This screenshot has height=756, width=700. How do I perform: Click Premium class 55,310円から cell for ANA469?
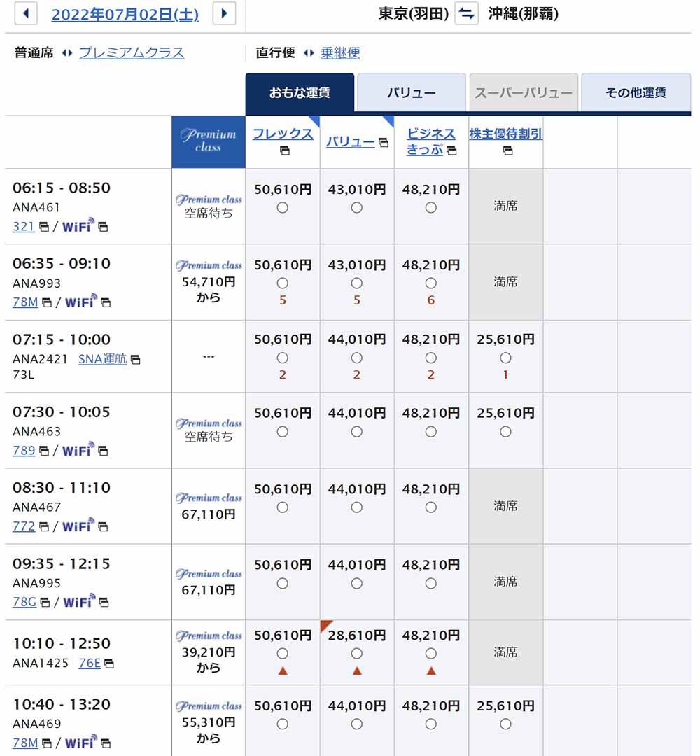point(209,721)
